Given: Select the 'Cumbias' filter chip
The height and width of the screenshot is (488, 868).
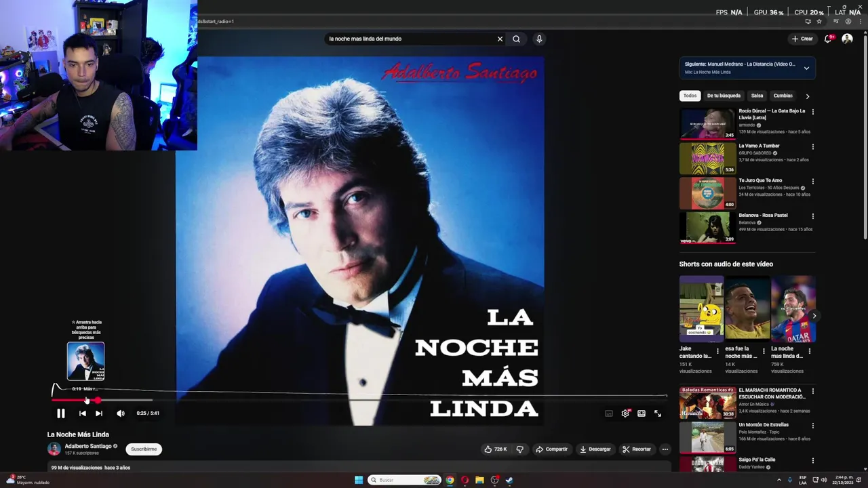Looking at the screenshot, I should click(x=783, y=96).
